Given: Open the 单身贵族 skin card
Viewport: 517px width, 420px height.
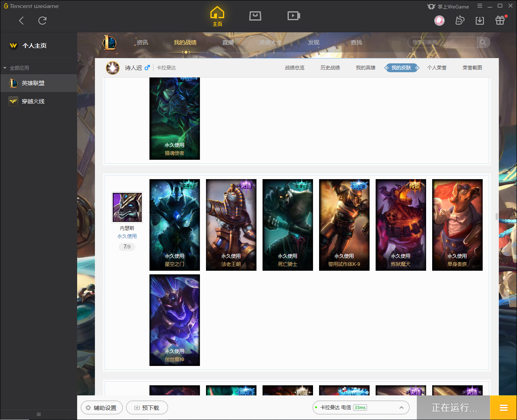Looking at the screenshot, I should pyautogui.click(x=457, y=225).
